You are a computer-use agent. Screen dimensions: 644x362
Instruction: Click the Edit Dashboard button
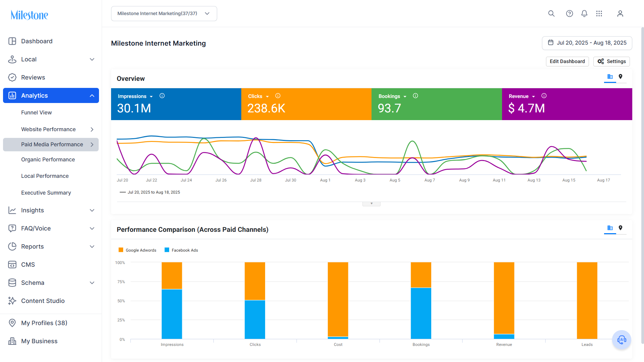click(x=567, y=61)
